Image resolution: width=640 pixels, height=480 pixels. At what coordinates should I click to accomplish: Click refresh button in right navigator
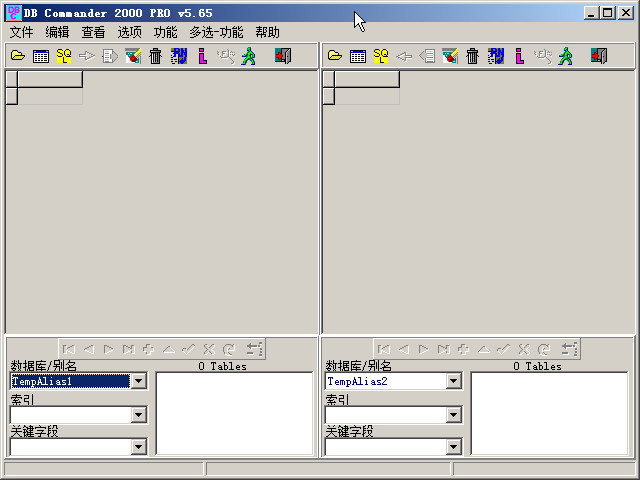[544, 349]
